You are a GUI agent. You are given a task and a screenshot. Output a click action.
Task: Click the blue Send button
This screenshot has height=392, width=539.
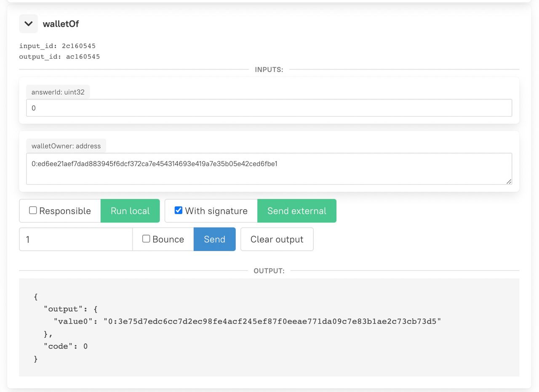point(214,239)
